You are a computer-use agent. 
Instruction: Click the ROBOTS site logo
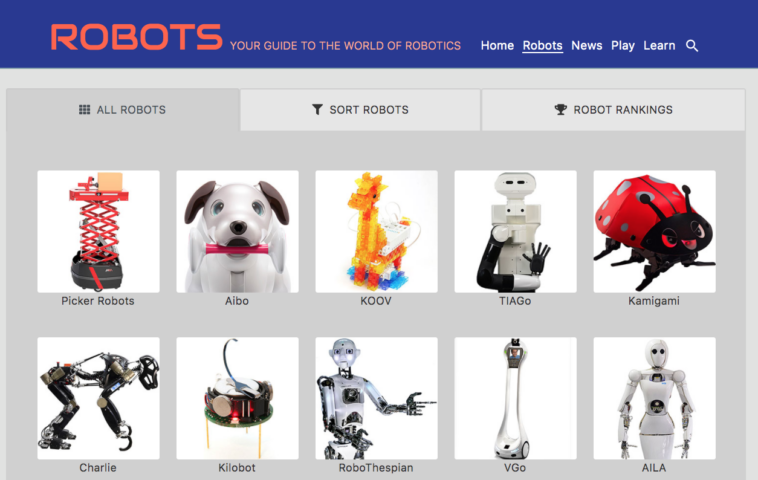136,37
